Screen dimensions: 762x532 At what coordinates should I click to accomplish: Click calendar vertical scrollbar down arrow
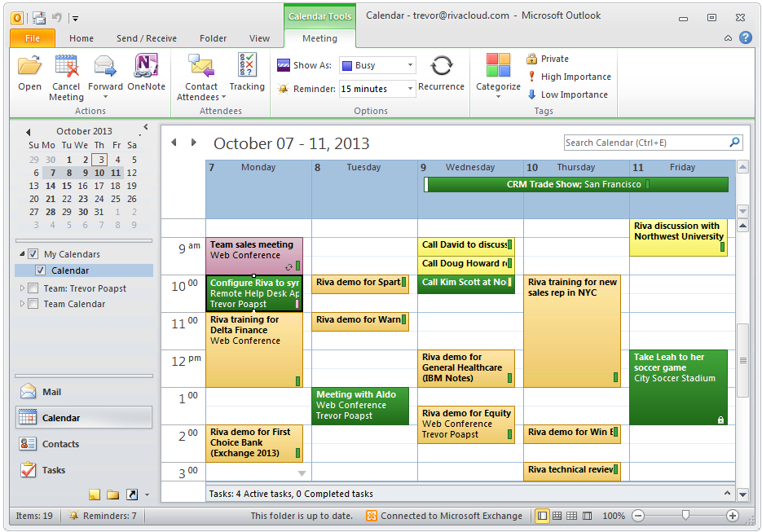click(x=742, y=495)
